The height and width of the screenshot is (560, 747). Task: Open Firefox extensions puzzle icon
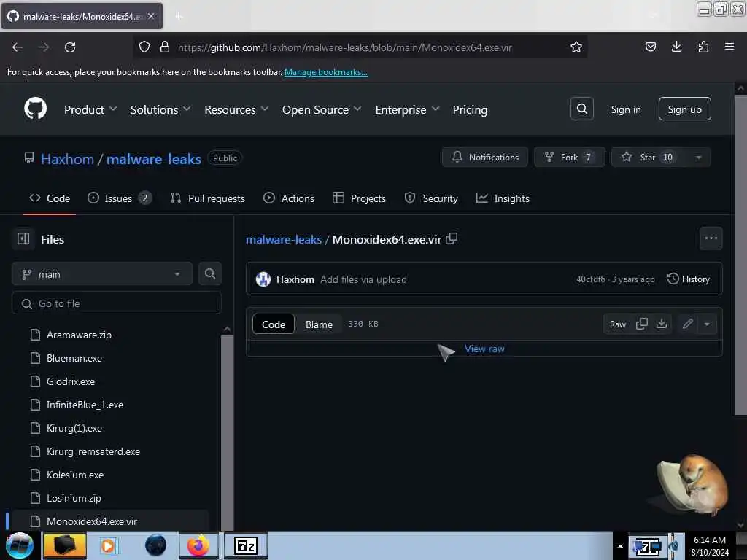click(703, 47)
